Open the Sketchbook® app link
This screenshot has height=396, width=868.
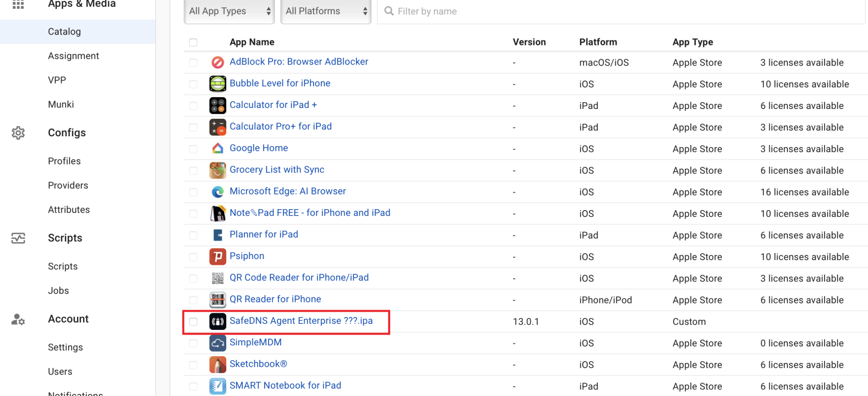point(258,364)
